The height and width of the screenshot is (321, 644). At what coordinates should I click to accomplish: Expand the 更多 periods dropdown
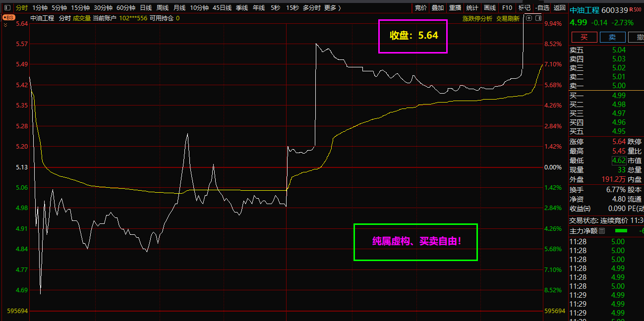pyautogui.click(x=333, y=8)
